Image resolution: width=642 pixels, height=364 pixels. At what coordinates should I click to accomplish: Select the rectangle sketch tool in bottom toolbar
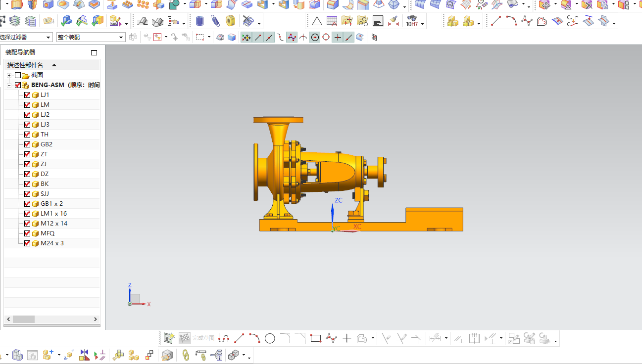[316, 338]
